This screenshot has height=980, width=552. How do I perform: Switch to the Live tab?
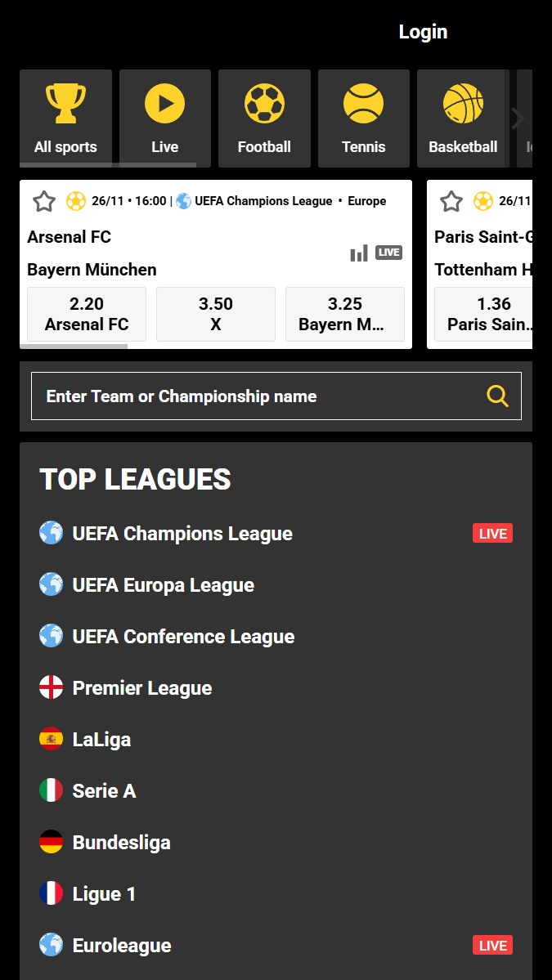click(164, 118)
